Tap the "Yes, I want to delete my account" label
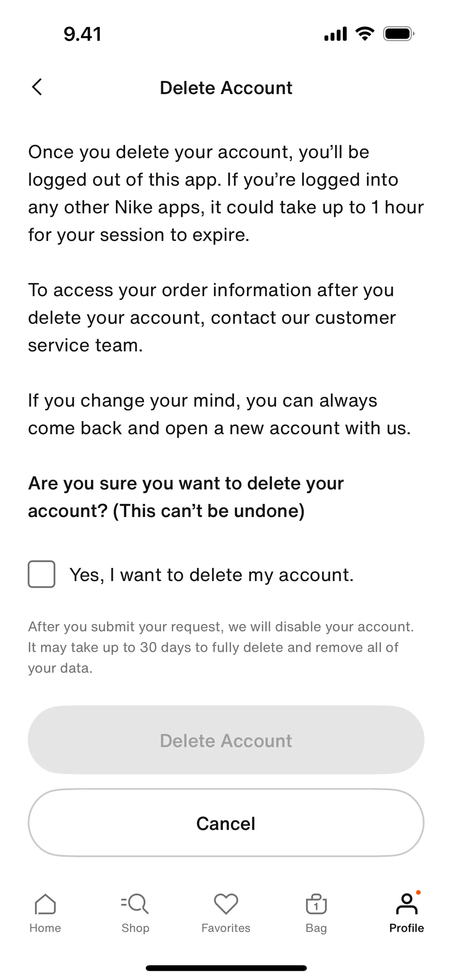Image resolution: width=452 pixels, height=980 pixels. (x=212, y=575)
